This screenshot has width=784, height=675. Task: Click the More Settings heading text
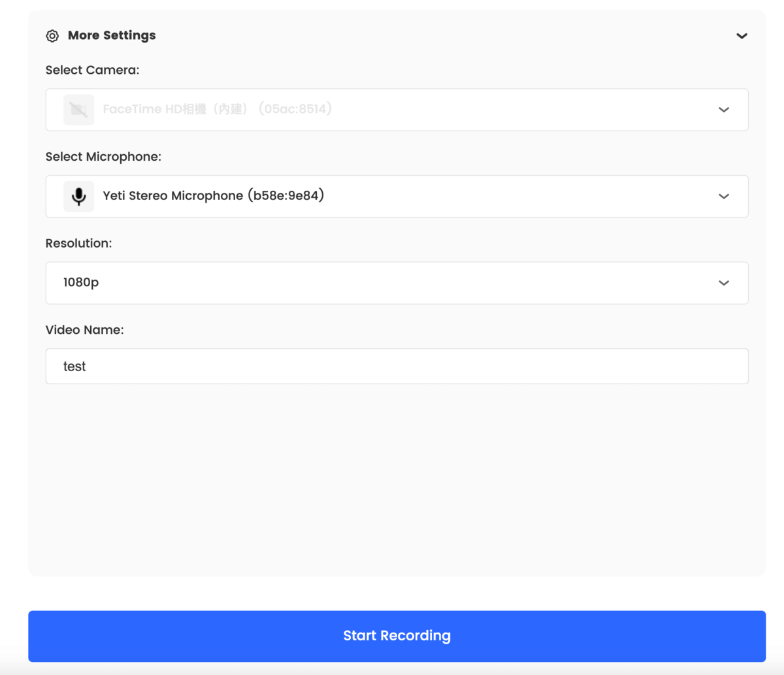[112, 35]
